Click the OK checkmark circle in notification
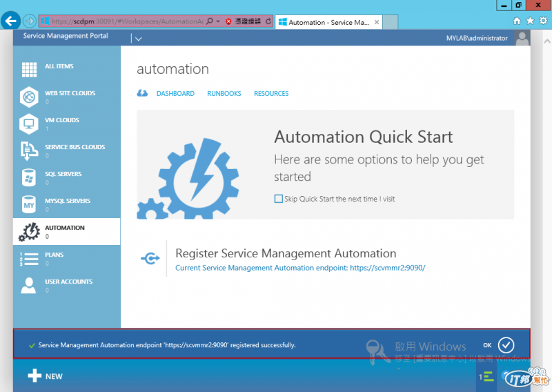552x392 pixels. pos(506,345)
